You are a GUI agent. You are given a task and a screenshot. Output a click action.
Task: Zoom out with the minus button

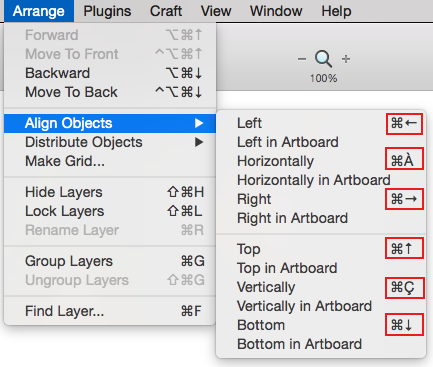(302, 59)
